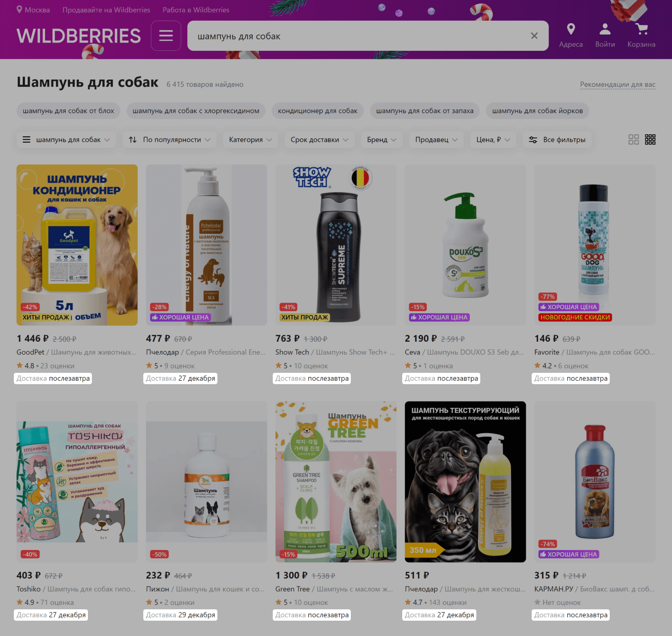Clear the search field with X

pyautogui.click(x=534, y=36)
